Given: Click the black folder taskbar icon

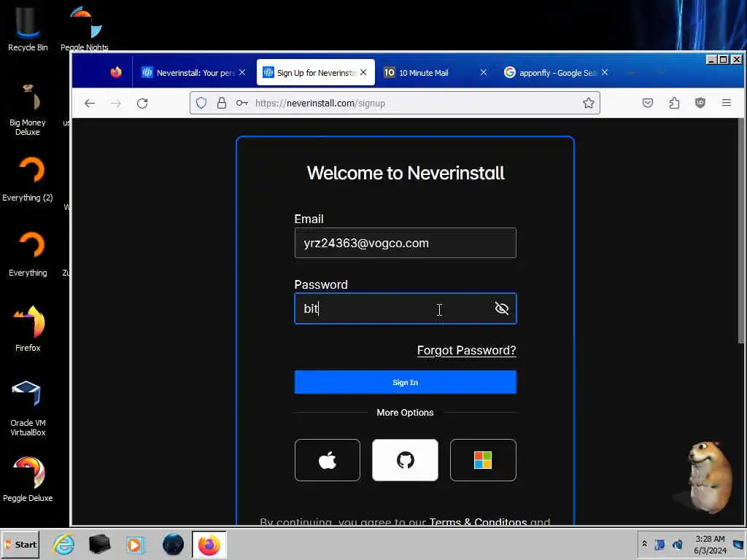Looking at the screenshot, I should coord(99,544).
